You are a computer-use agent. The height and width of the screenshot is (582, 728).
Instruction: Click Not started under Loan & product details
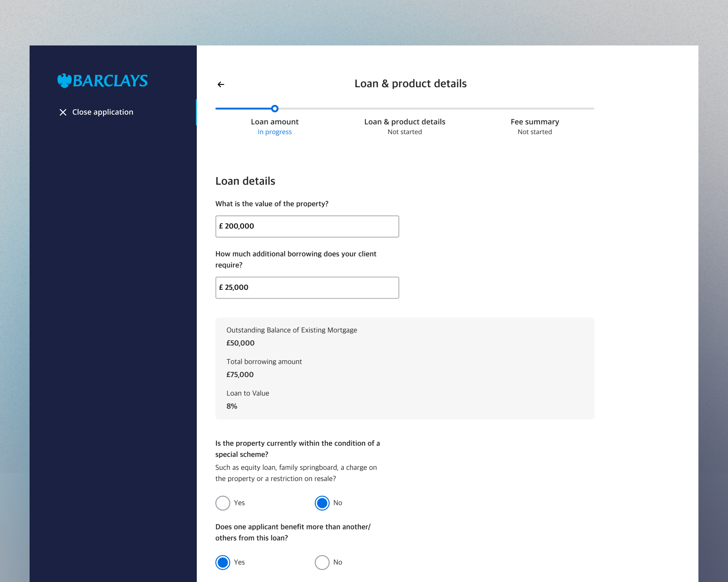click(404, 132)
